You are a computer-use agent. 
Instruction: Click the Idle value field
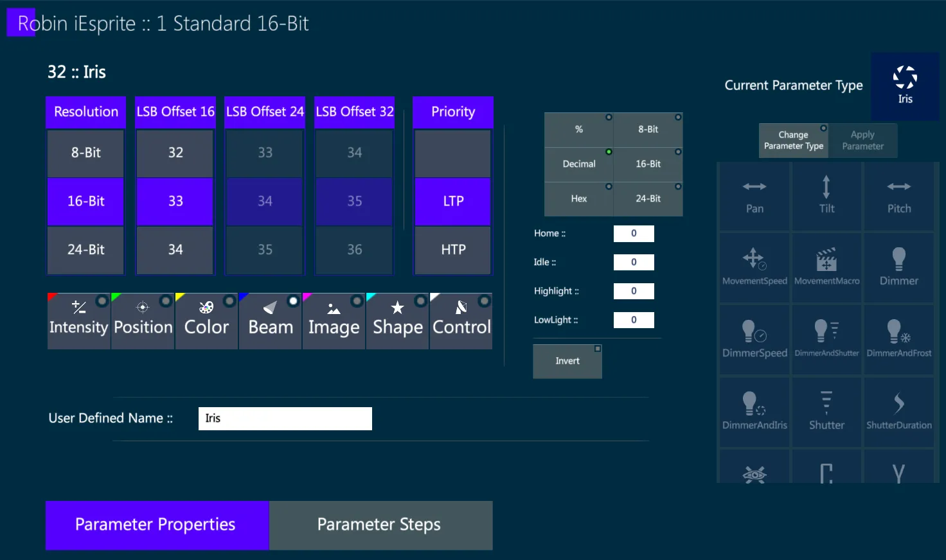634,262
